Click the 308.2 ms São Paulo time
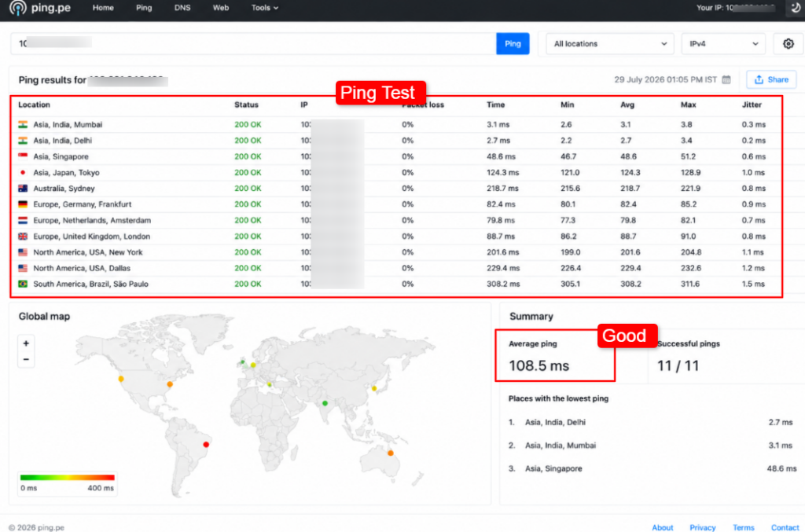 coord(503,284)
